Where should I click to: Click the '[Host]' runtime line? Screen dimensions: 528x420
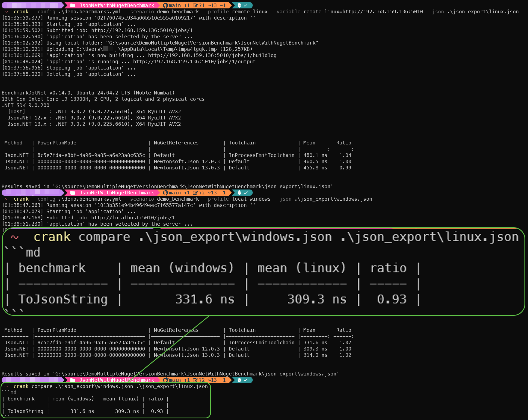click(x=94, y=112)
